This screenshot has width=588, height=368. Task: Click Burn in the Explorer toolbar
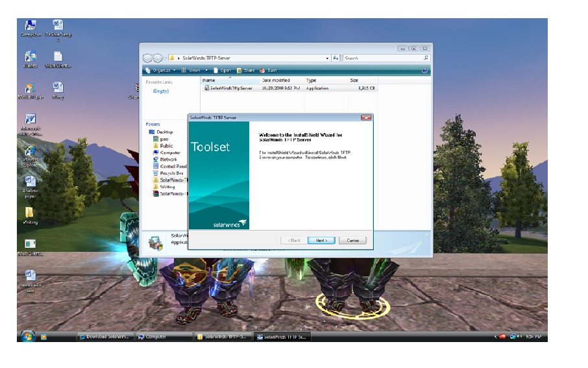coord(269,71)
